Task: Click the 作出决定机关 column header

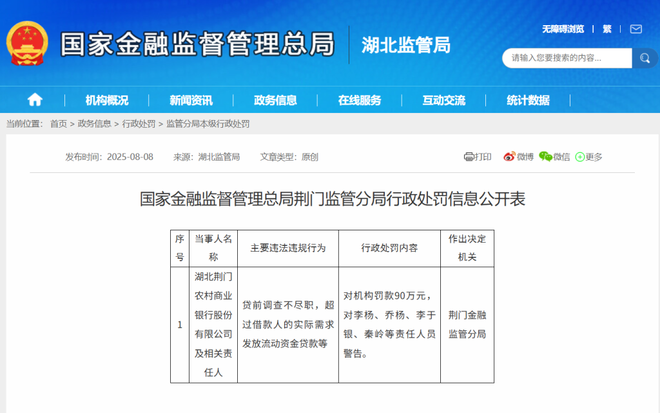Action: click(x=467, y=248)
